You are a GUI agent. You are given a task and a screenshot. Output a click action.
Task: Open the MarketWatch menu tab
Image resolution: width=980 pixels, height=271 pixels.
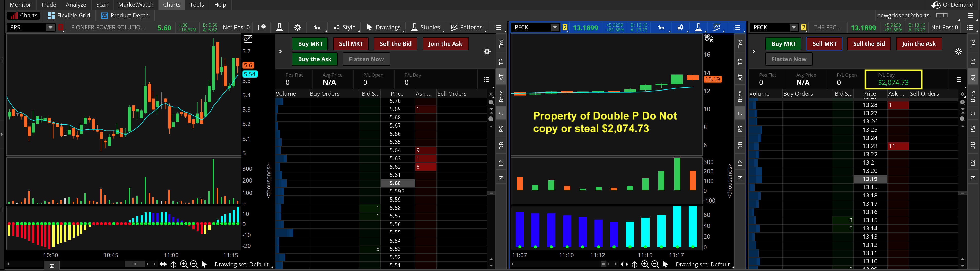(x=135, y=5)
